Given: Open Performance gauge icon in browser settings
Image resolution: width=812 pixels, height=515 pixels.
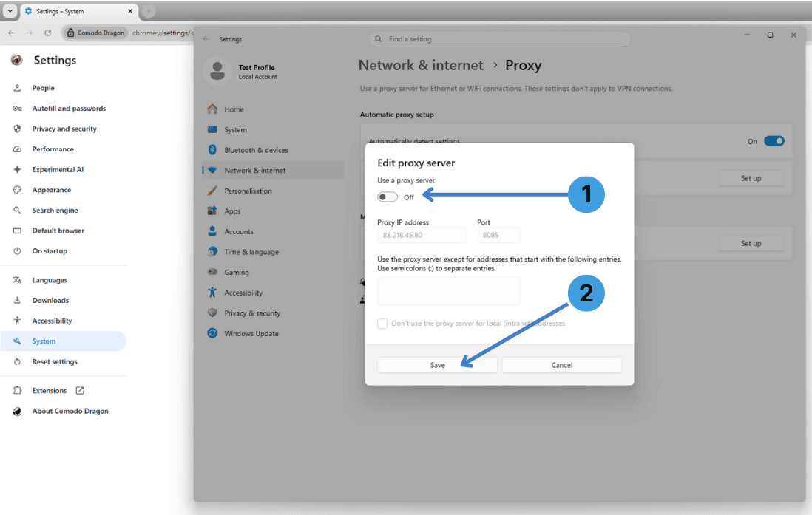Looking at the screenshot, I should pyautogui.click(x=17, y=149).
